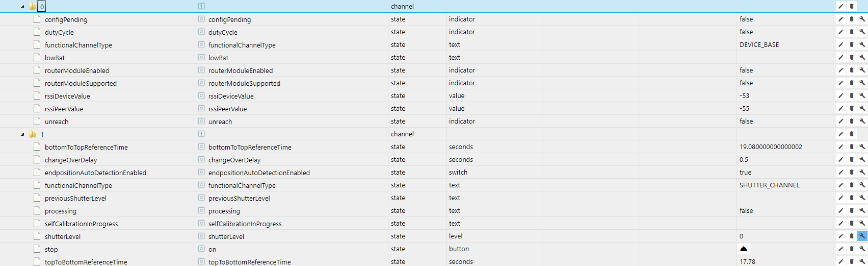
Task: Open wrench settings for rssiDeviceValue
Action: tap(862, 95)
